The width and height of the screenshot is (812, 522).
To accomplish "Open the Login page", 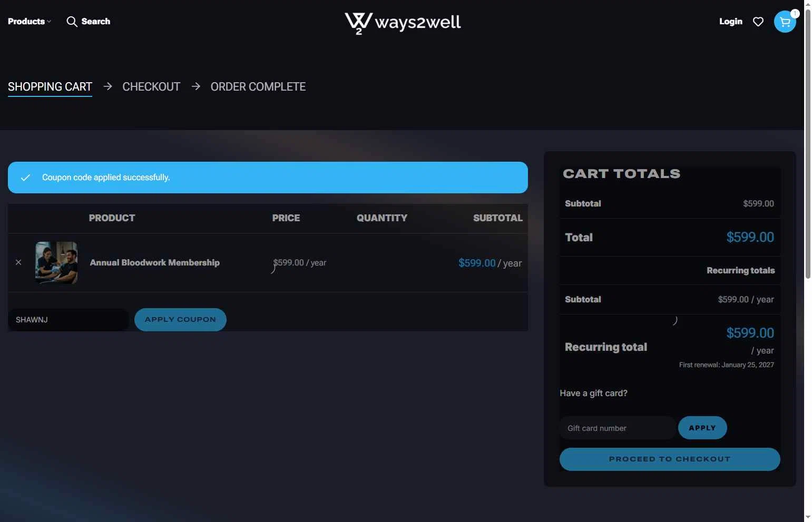I will (730, 22).
